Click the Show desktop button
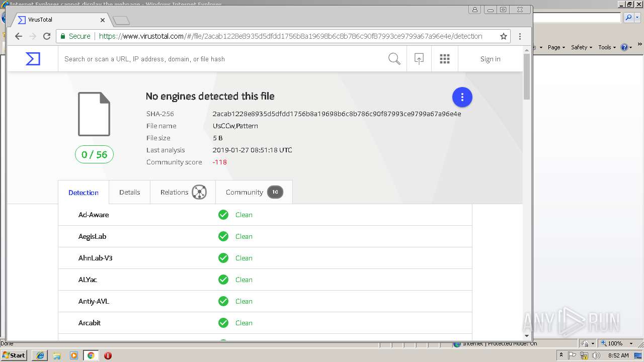Viewport: 644px width, 362px height. (x=638, y=355)
